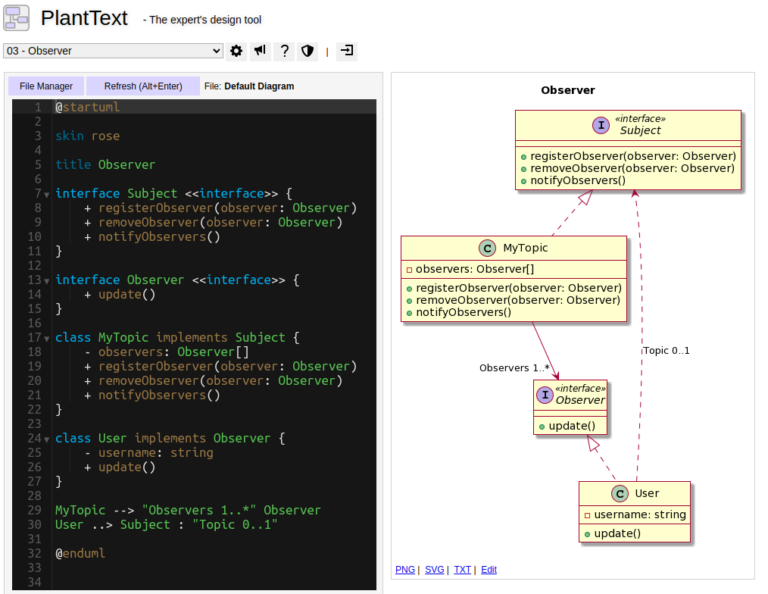
Task: Click the '- username: string' code line
Action: click(x=149, y=452)
